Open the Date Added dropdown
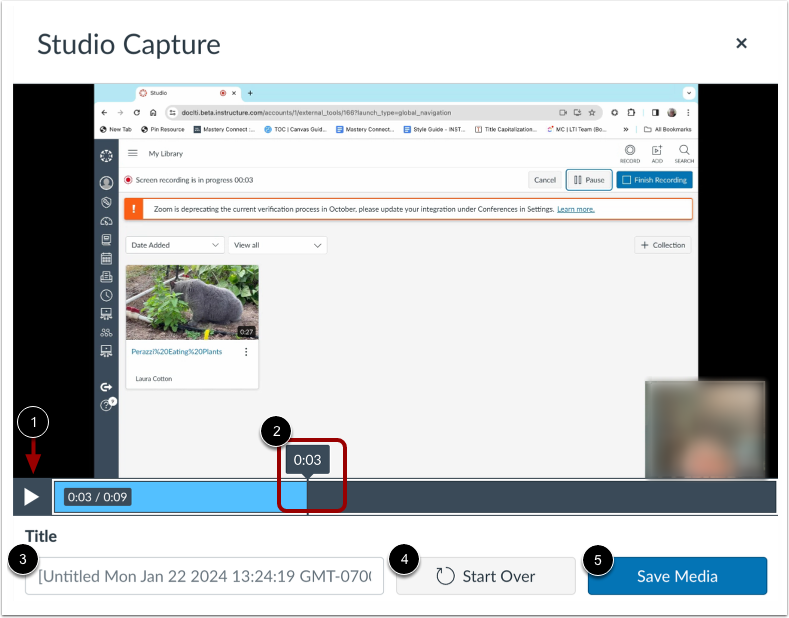789x618 pixels. pos(175,245)
